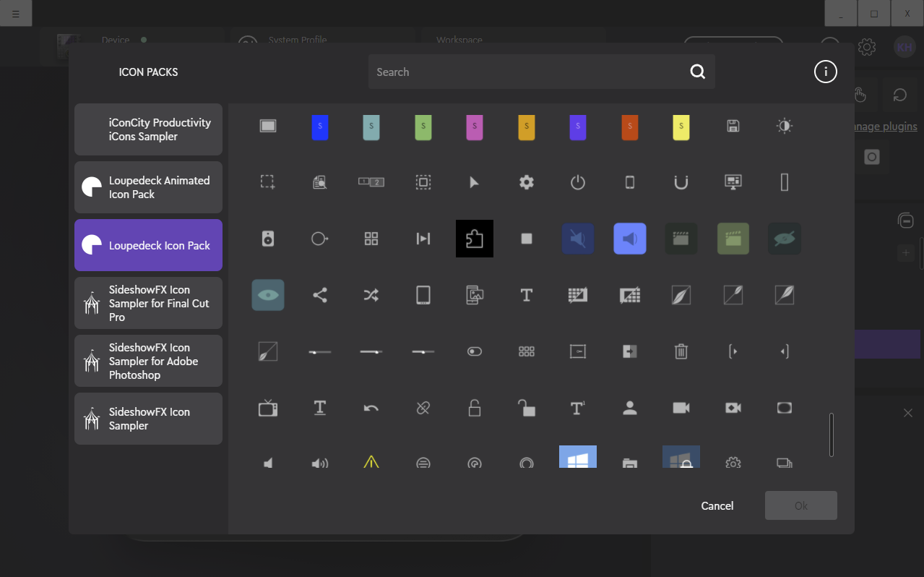Viewport: 924px width, 577px height.
Task: Choose the power button icon
Action: point(578,182)
